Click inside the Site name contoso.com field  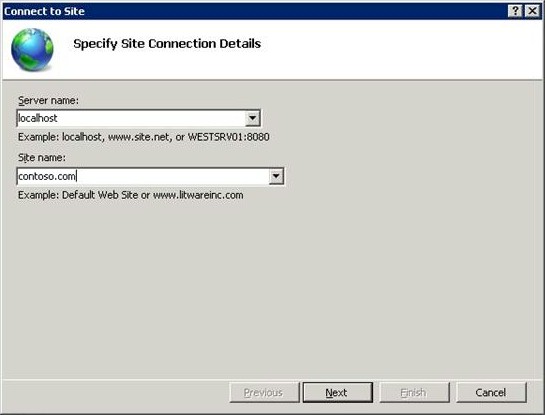point(143,176)
